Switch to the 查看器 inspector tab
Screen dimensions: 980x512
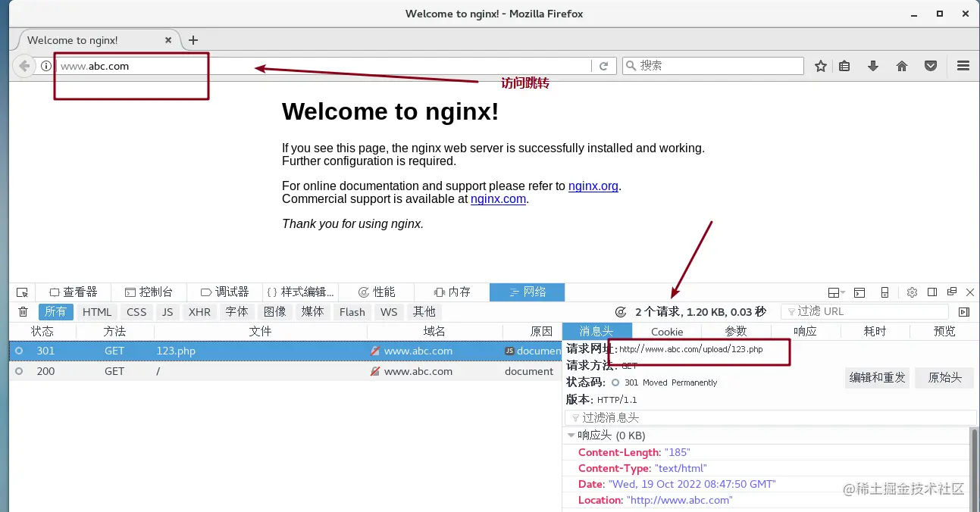pyautogui.click(x=74, y=292)
